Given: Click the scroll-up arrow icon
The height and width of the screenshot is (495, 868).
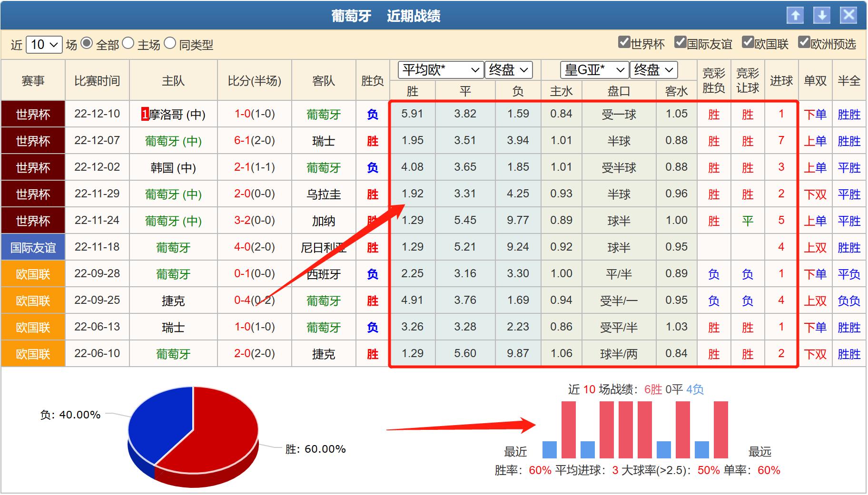Looking at the screenshot, I should coord(795,16).
